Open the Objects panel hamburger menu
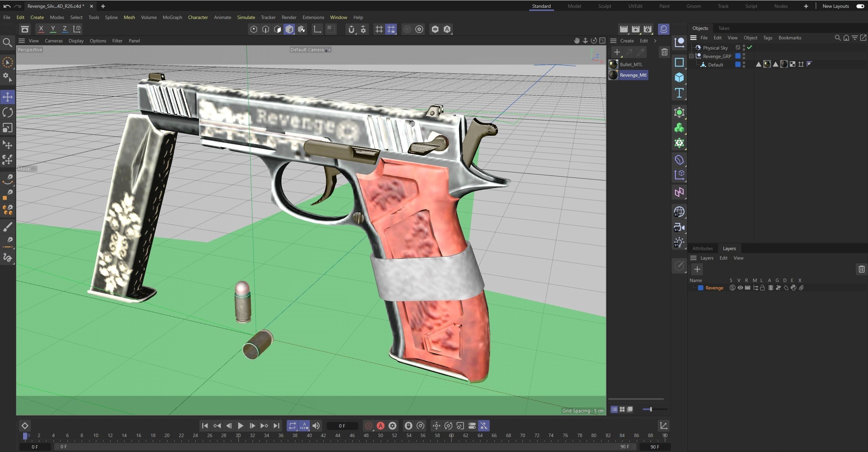Viewport: 868px width, 452px height. tap(693, 38)
